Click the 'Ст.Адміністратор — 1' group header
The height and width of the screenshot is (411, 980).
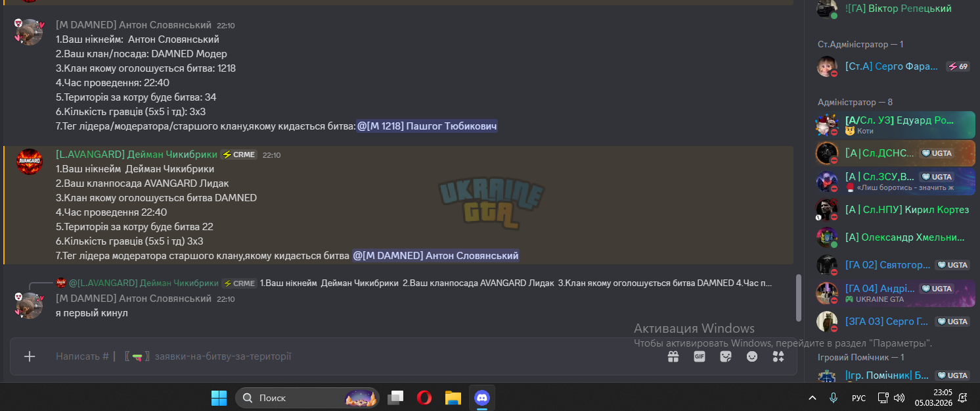coord(860,44)
